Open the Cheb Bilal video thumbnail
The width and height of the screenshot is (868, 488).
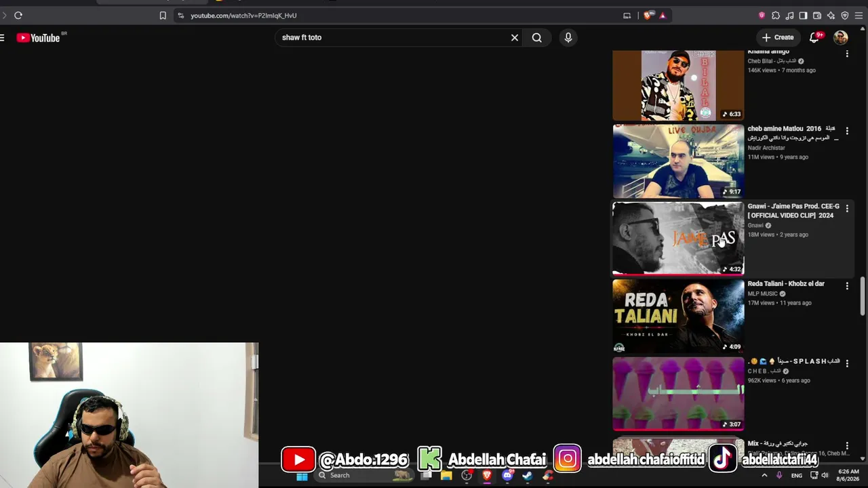coord(678,85)
